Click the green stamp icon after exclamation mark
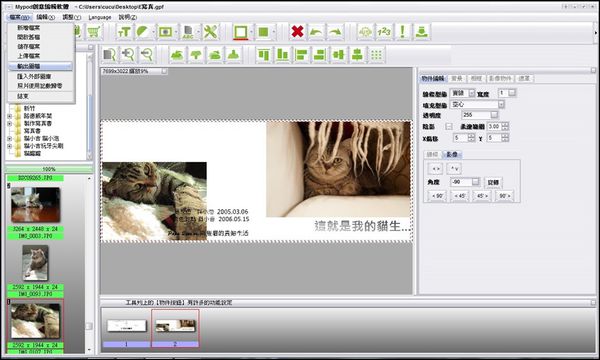The image size is (600, 360). pos(421,32)
